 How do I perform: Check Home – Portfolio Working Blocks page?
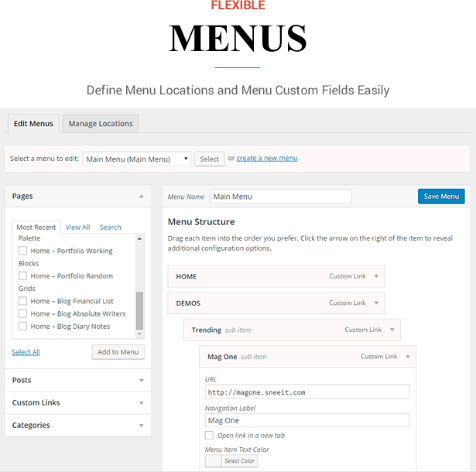coord(22,251)
